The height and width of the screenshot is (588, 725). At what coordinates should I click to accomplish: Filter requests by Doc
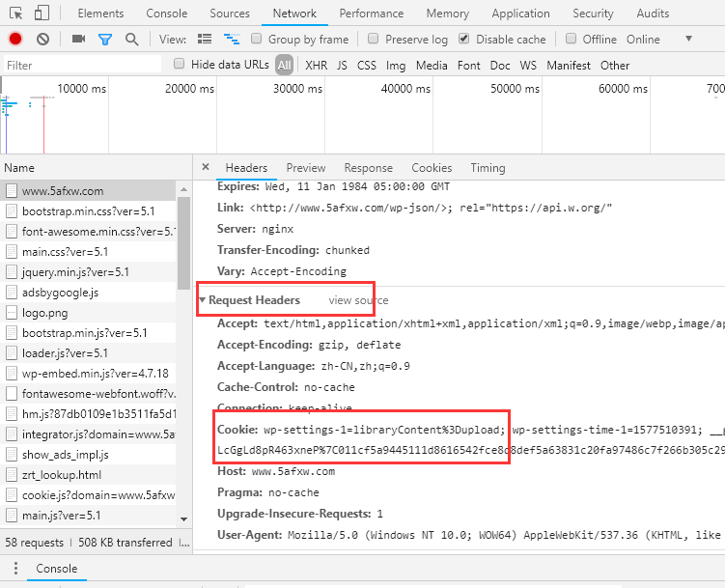[x=500, y=66]
